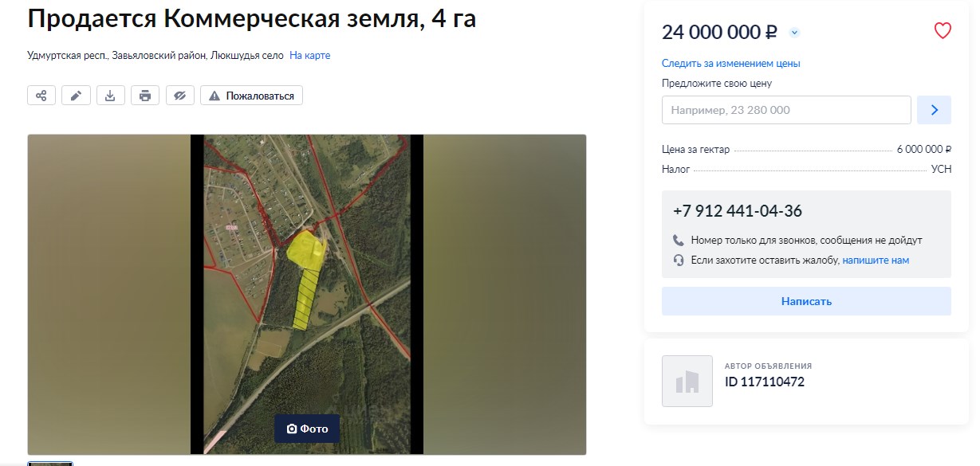Open the satellite map photo

click(307, 295)
